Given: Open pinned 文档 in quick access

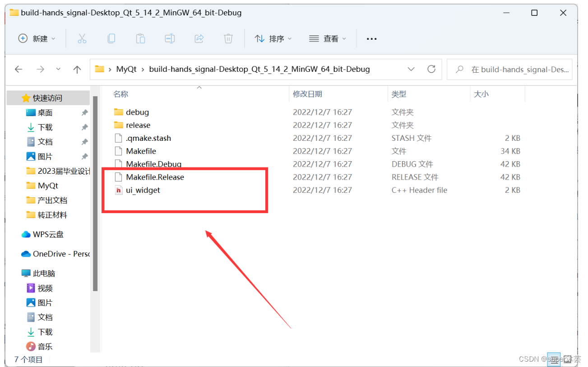Looking at the screenshot, I should (x=45, y=142).
